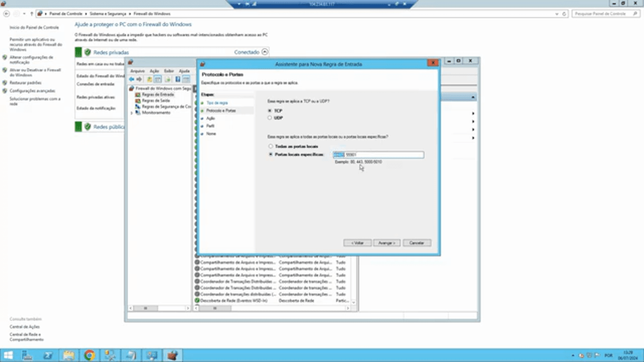
Task: Open Server Manager from the taskbar
Action: [x=28, y=355]
